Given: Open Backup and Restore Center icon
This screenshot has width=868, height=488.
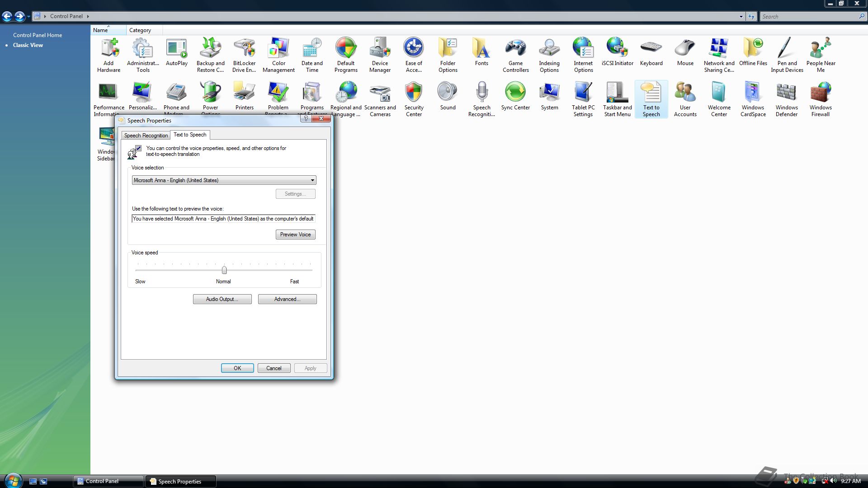Looking at the screenshot, I should (211, 55).
